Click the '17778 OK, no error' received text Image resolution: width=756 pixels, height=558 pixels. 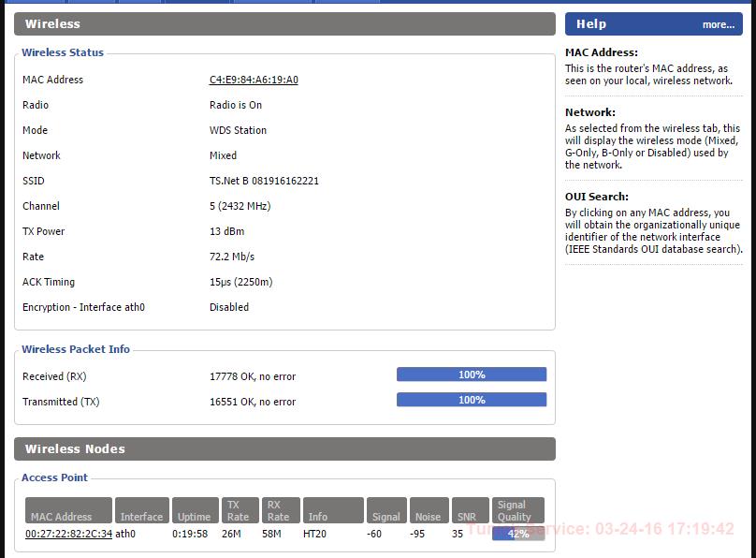coord(253,376)
